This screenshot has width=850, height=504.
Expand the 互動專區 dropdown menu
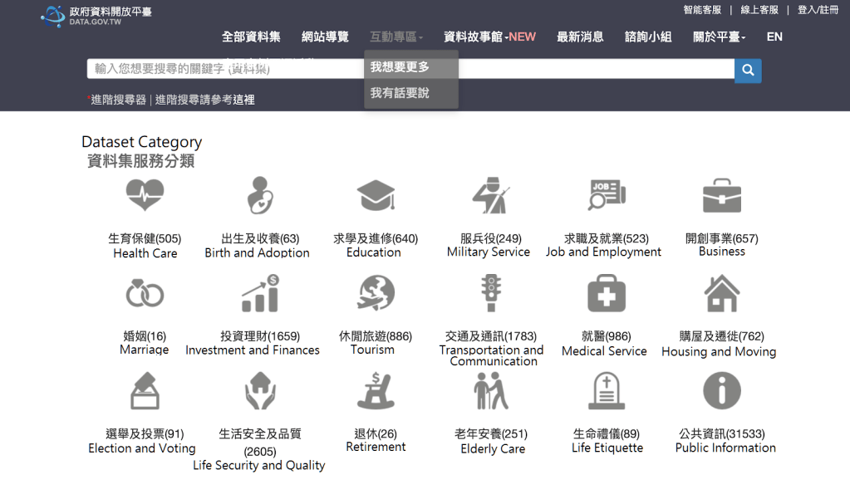point(396,37)
